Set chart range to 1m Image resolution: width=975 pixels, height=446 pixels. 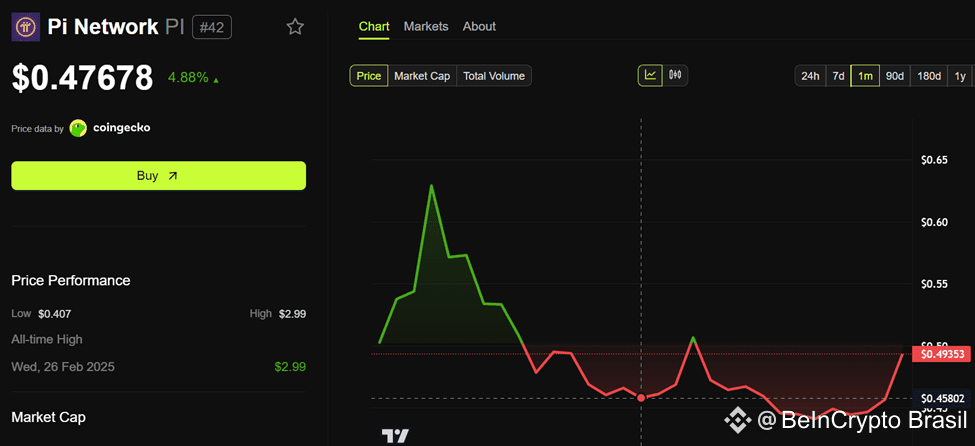(x=865, y=76)
